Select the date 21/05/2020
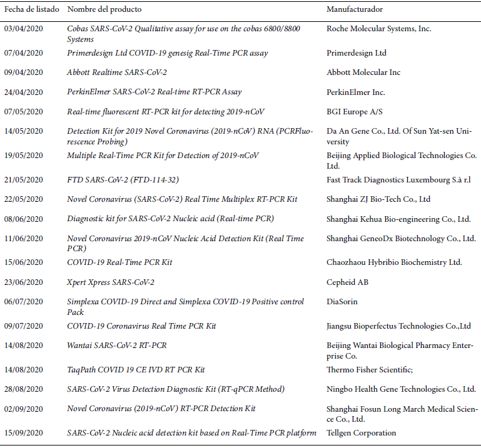The image size is (481, 448). (x=24, y=179)
